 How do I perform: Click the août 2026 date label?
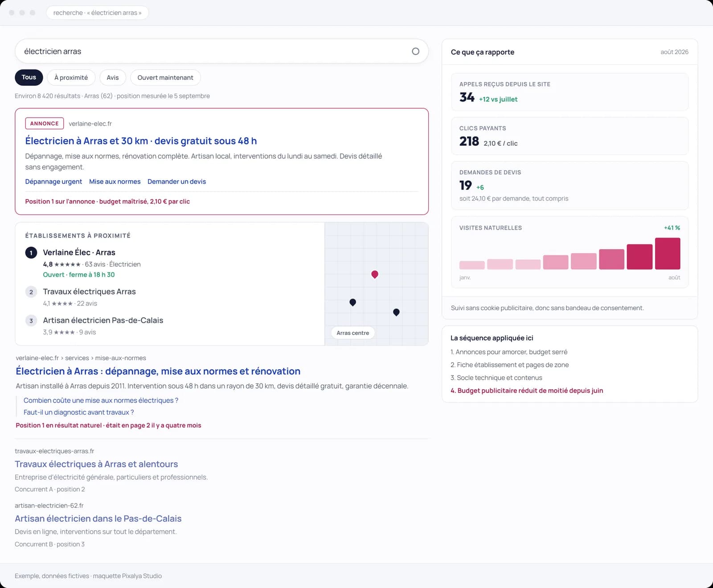pyautogui.click(x=674, y=52)
